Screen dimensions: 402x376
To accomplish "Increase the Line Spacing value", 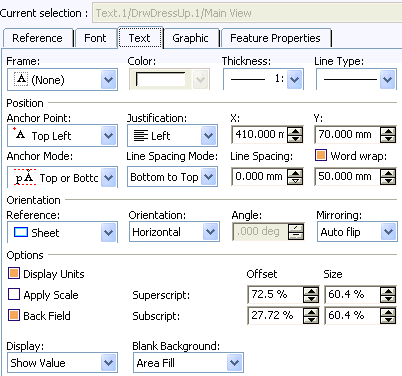I will point(295,173).
